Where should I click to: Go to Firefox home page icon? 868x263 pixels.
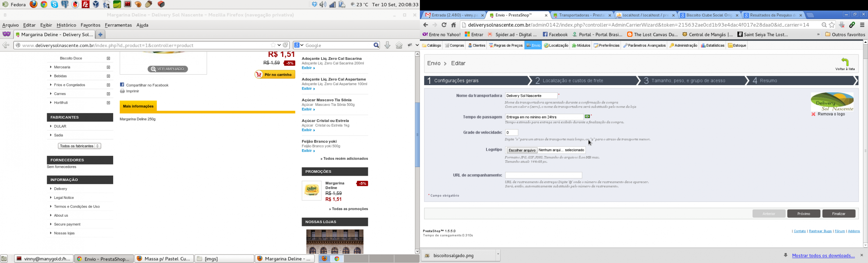coord(399,45)
